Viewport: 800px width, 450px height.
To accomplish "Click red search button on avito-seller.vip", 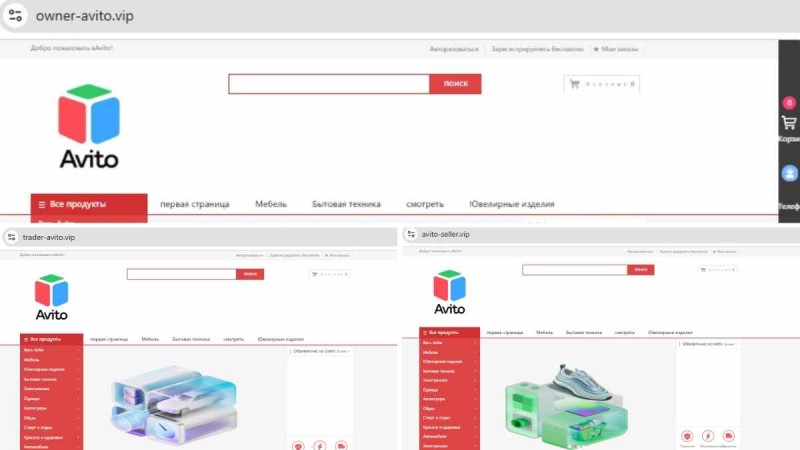I will coord(641,270).
